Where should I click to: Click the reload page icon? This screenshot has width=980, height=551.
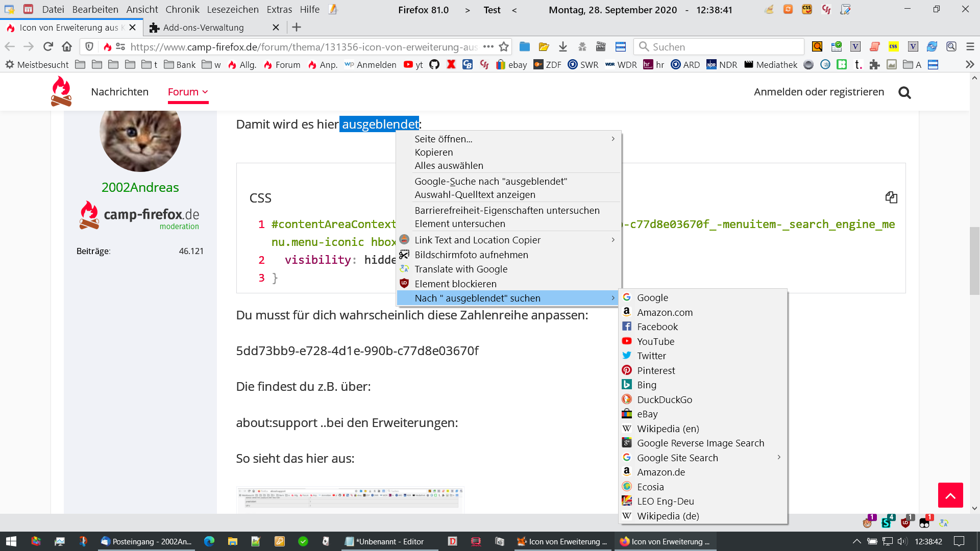pyautogui.click(x=48, y=47)
